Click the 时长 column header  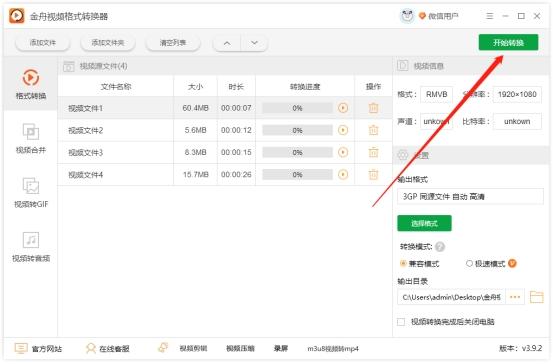[236, 86]
